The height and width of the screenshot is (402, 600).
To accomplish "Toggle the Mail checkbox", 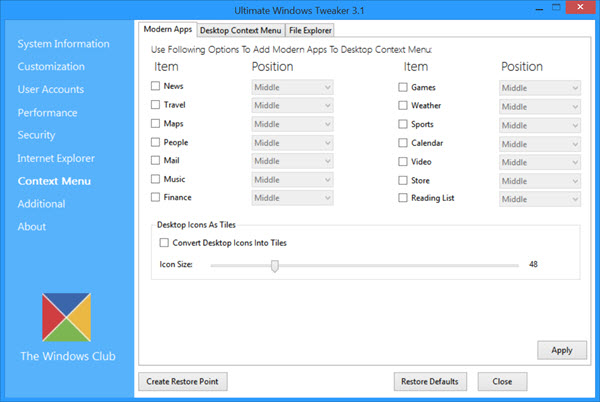I will (x=155, y=160).
